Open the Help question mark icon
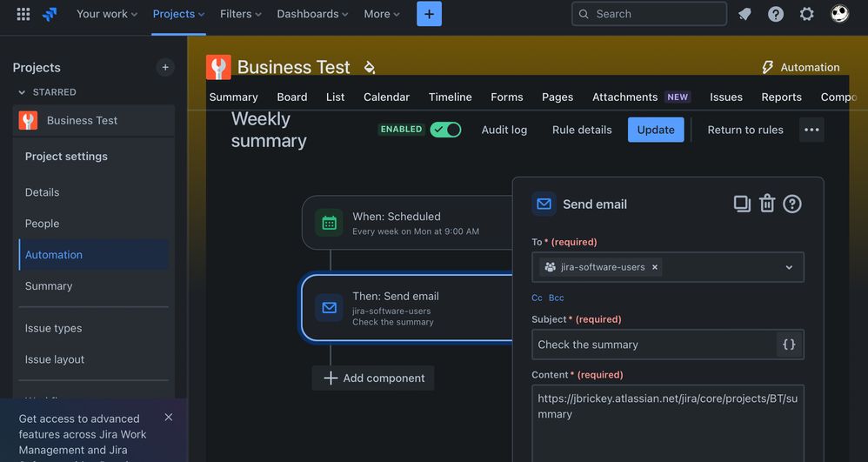Viewport: 868px width, 462px height. [x=776, y=15]
